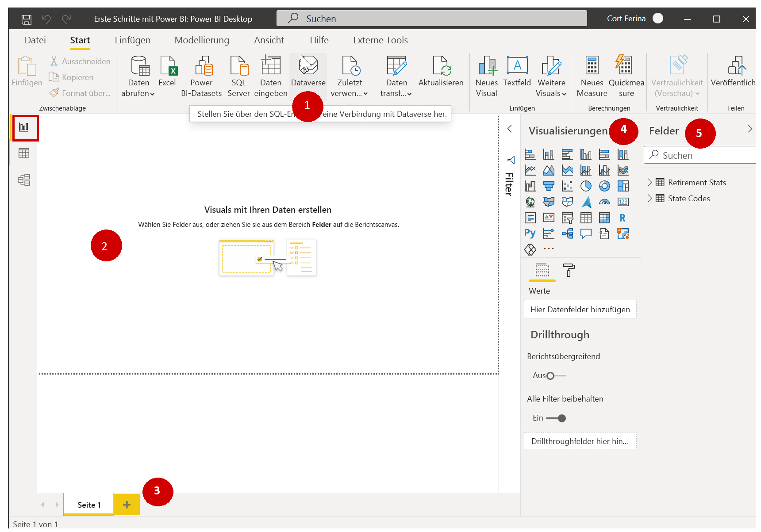The width and height of the screenshot is (761, 532).
Task: Select the pie chart visual
Action: [x=586, y=186]
